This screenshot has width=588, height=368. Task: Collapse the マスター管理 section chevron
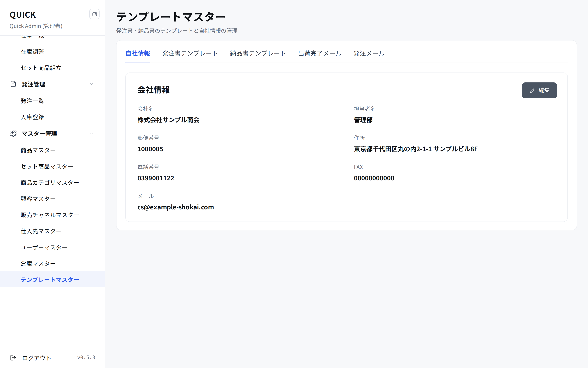point(92,133)
